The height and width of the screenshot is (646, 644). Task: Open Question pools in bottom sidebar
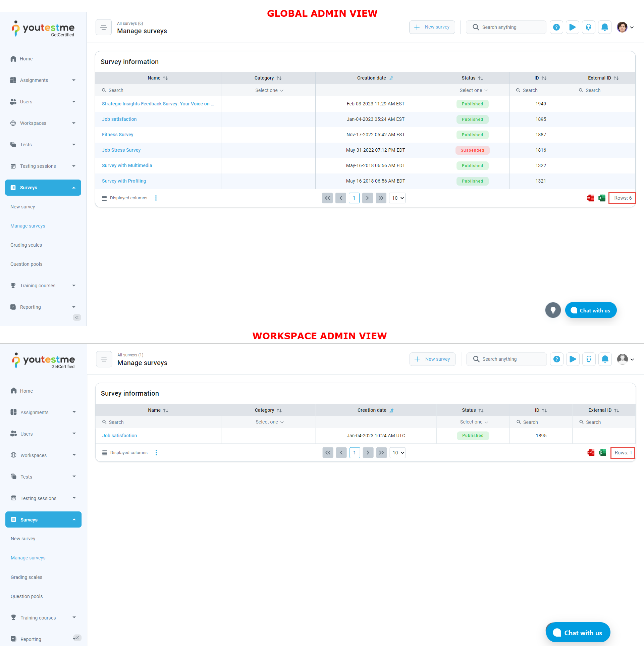pos(27,596)
